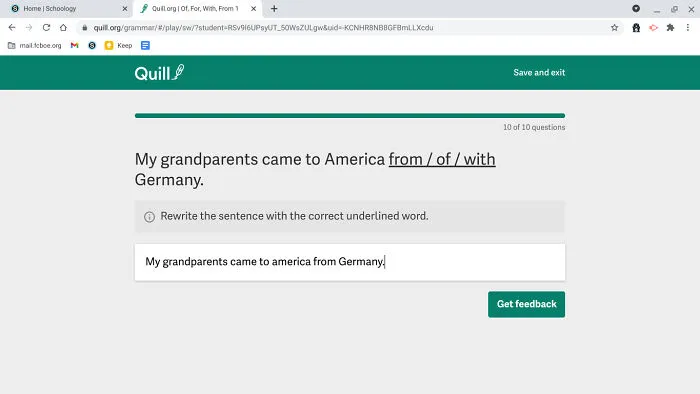700x394 pixels.
Task: Click the red arrow extension icon
Action: pyautogui.click(x=654, y=28)
